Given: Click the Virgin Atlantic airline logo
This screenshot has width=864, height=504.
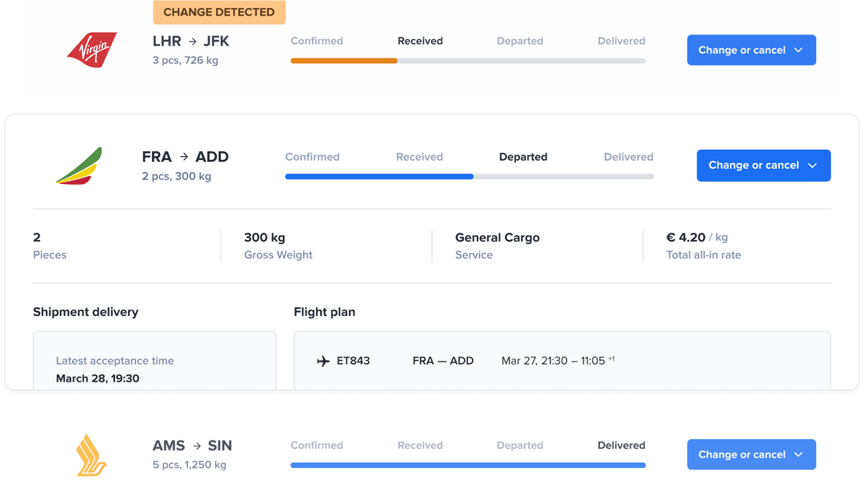Looking at the screenshot, I should [x=92, y=50].
